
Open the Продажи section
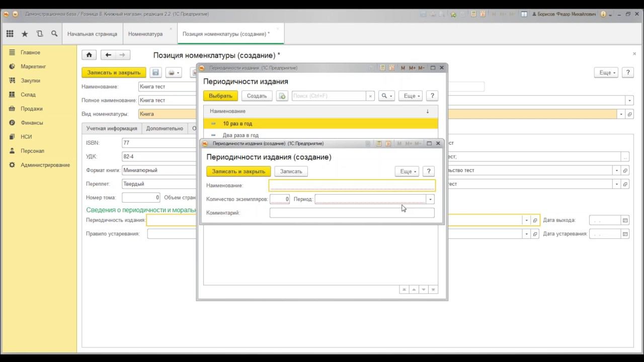32,109
